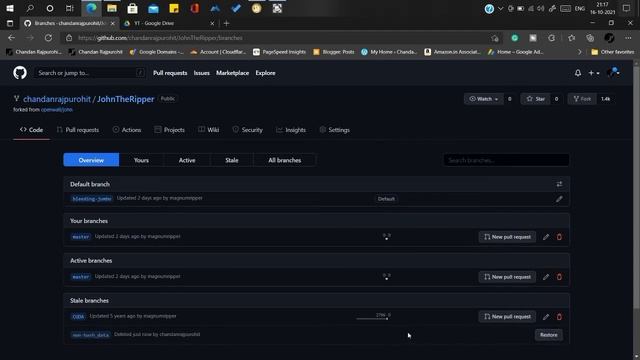Image resolution: width=640 pixels, height=360 pixels.
Task: Open the Projects tab
Action: click(x=169, y=130)
